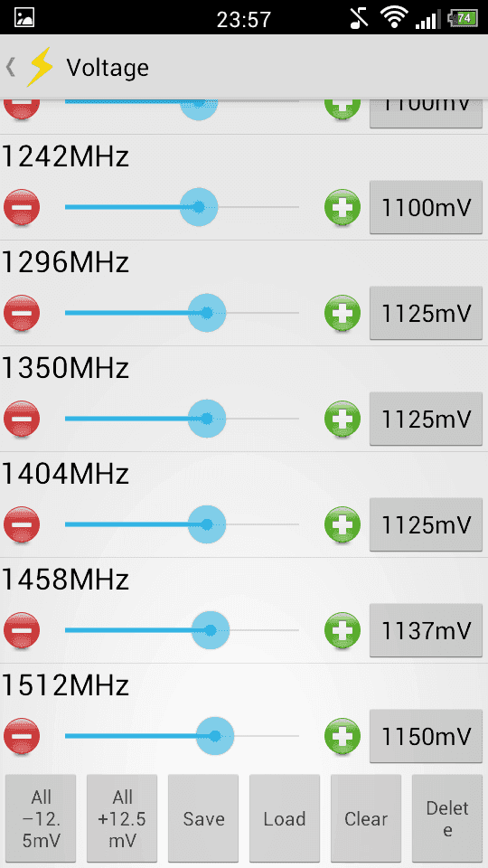Tap the red minus icon for 1242MHz
Image resolution: width=488 pixels, height=868 pixels.
coord(22,208)
